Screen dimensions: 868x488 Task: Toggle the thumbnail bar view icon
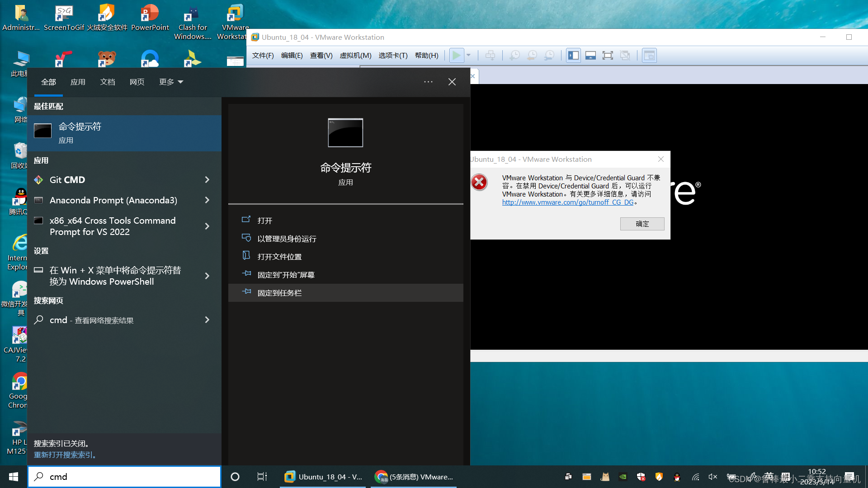coord(590,56)
